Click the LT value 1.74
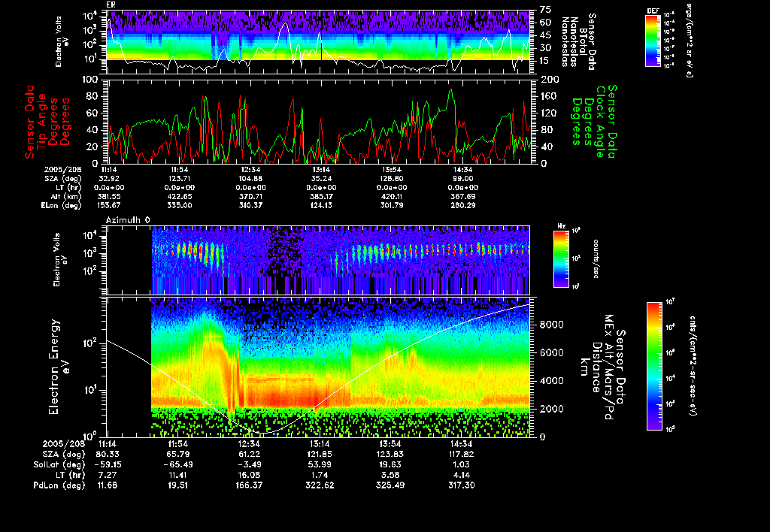 point(320,475)
